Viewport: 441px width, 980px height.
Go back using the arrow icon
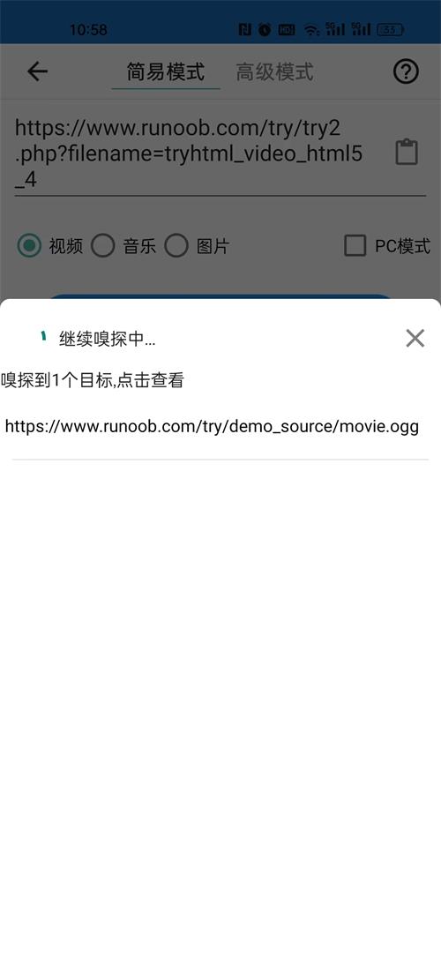point(37,71)
